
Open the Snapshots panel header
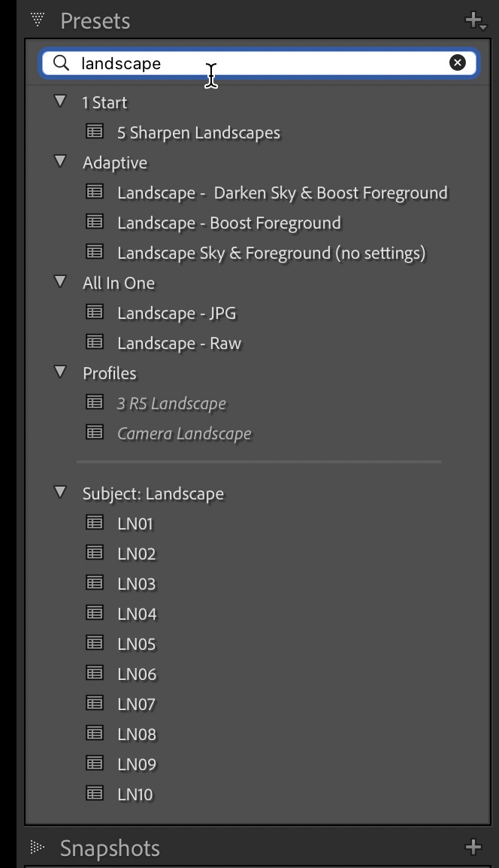coord(110,848)
